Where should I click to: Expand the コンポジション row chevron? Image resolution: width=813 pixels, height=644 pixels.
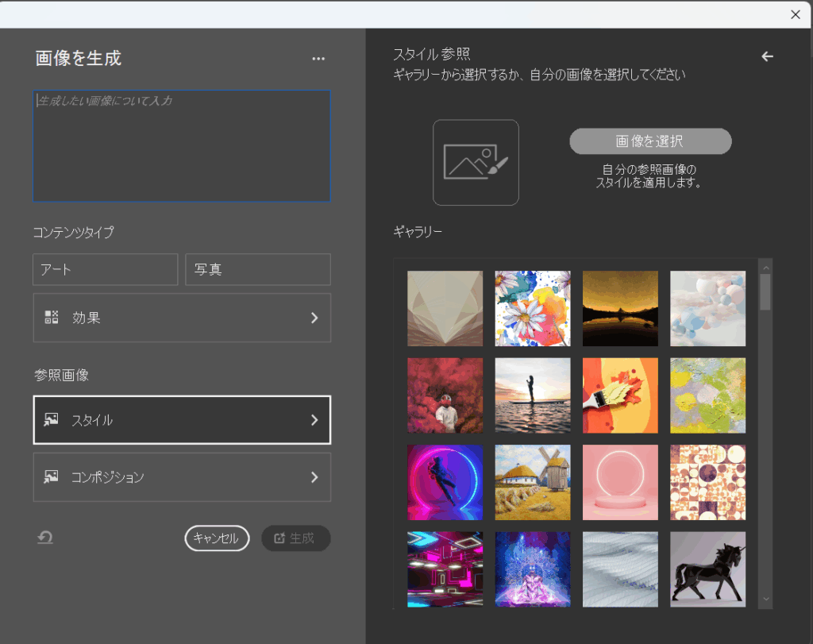[314, 477]
